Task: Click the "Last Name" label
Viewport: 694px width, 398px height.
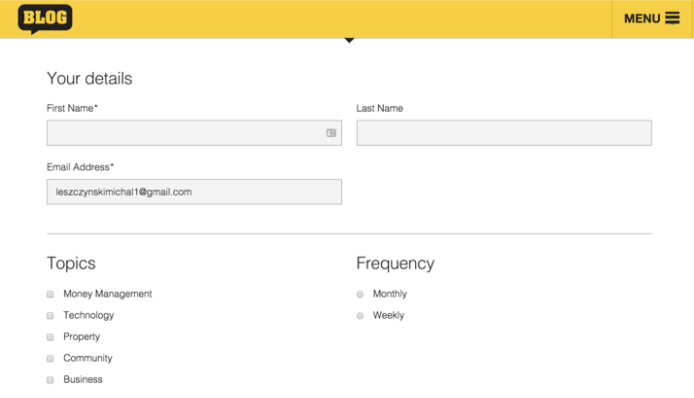Action: point(380,108)
